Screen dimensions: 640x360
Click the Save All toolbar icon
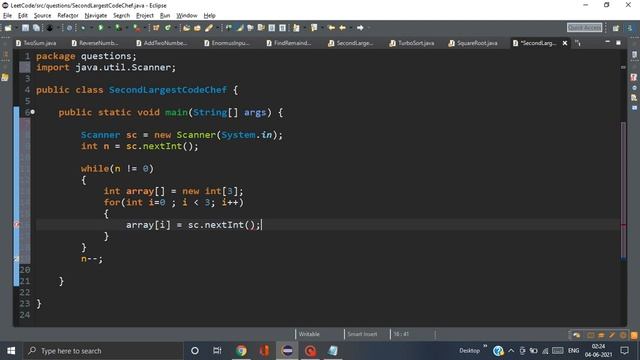(x=36, y=28)
